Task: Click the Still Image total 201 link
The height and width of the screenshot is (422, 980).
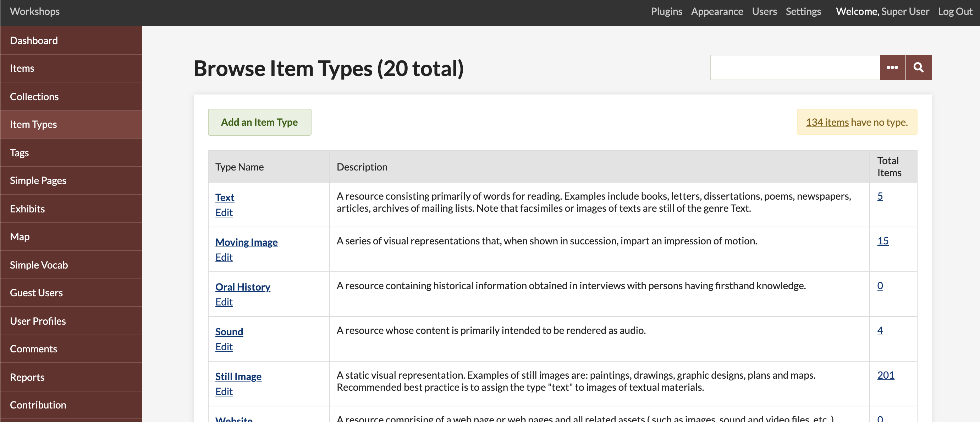Action: tap(886, 376)
